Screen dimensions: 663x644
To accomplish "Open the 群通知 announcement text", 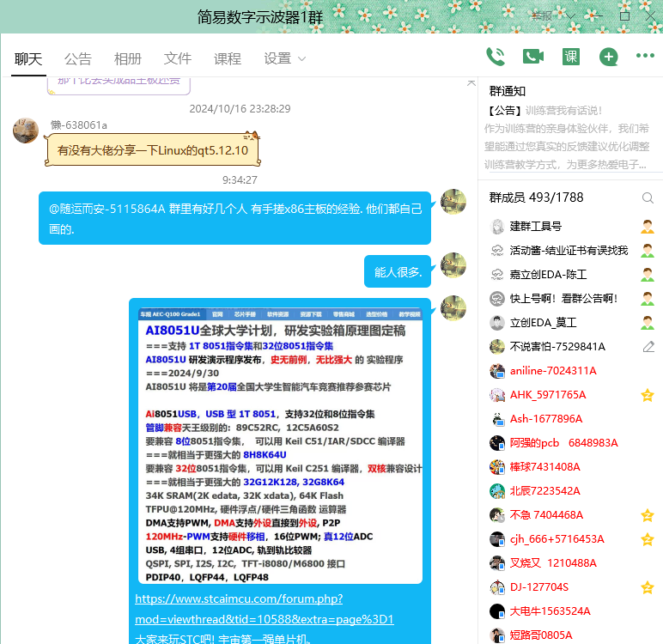I will 567,137.
